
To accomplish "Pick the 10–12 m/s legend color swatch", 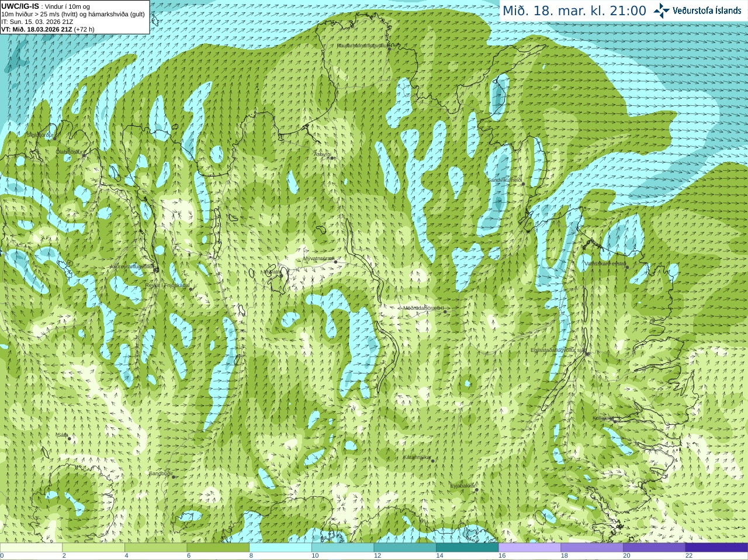I will click(x=342, y=548).
